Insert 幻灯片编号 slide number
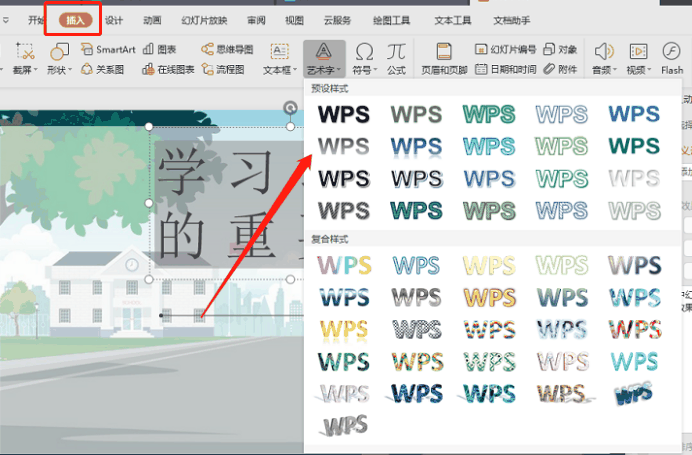Image resolution: width=692 pixels, height=455 pixels. pyautogui.click(x=506, y=49)
